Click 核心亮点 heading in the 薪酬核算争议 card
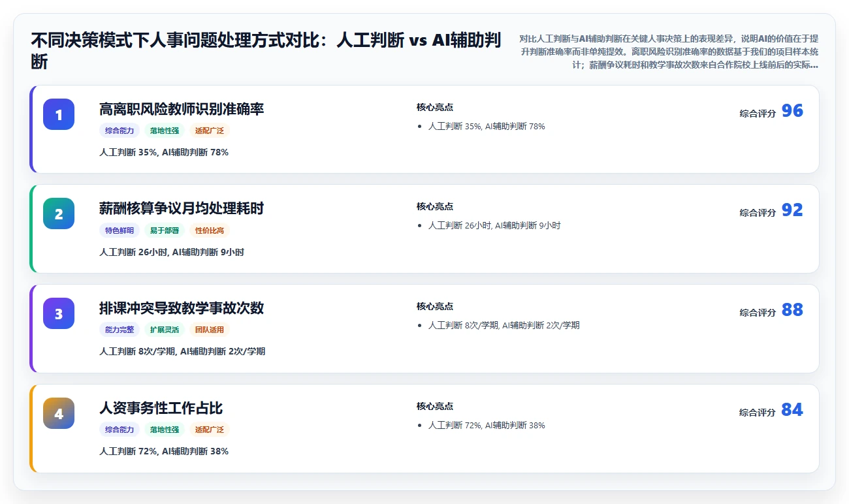Image resolution: width=849 pixels, height=504 pixels. (x=435, y=206)
